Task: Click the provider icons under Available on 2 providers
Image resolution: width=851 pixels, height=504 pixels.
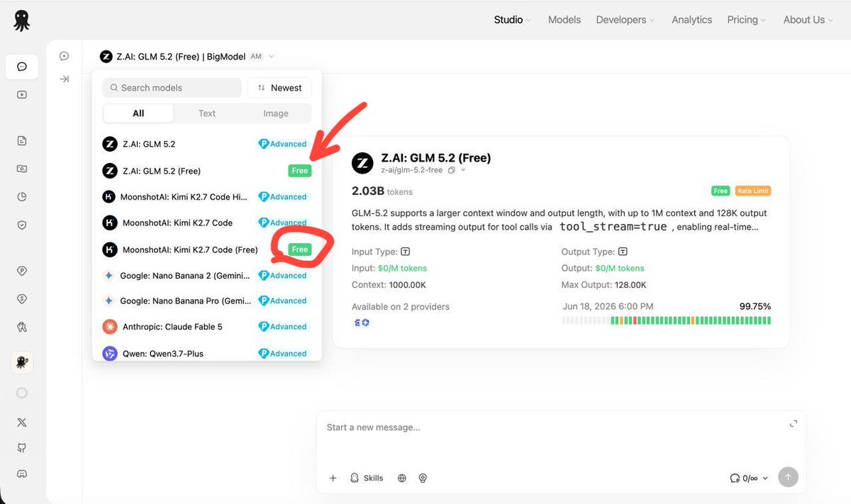Action: point(361,323)
